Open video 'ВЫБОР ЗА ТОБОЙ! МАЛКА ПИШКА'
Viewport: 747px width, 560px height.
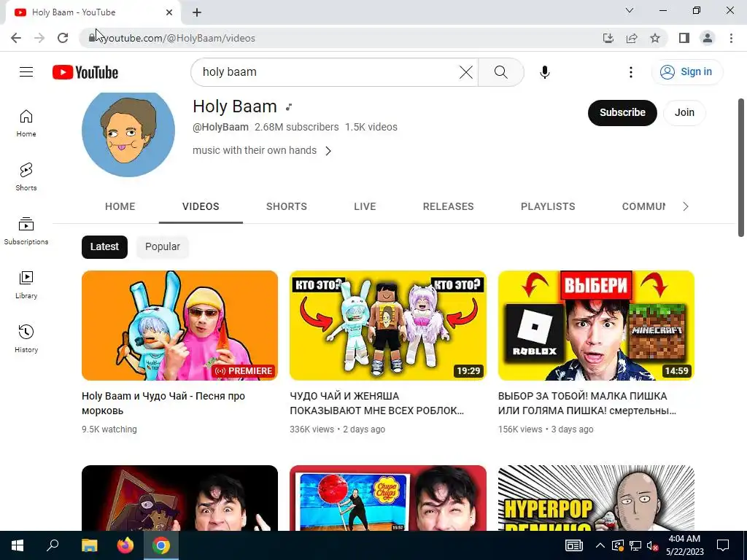(x=587, y=402)
